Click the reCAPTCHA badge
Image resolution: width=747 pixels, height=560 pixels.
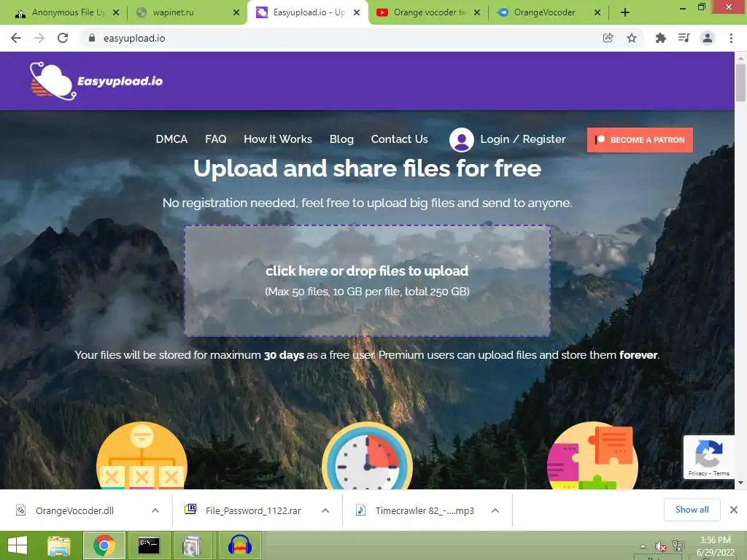tap(708, 457)
